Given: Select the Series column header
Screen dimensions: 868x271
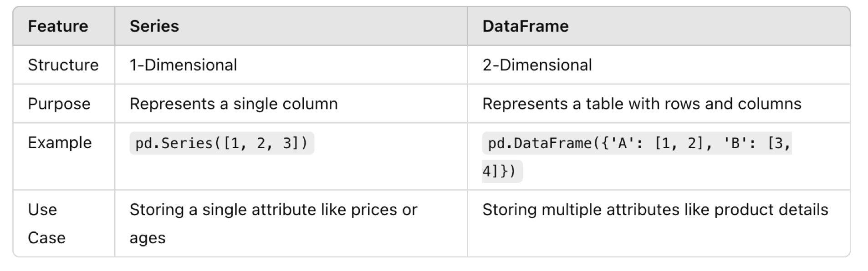Looking at the screenshot, I should (x=154, y=26).
